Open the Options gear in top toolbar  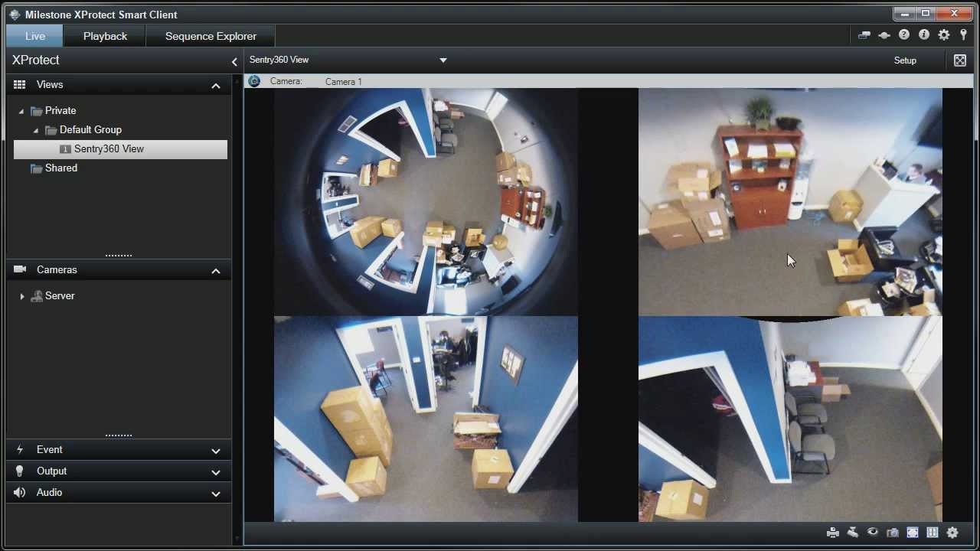click(944, 35)
